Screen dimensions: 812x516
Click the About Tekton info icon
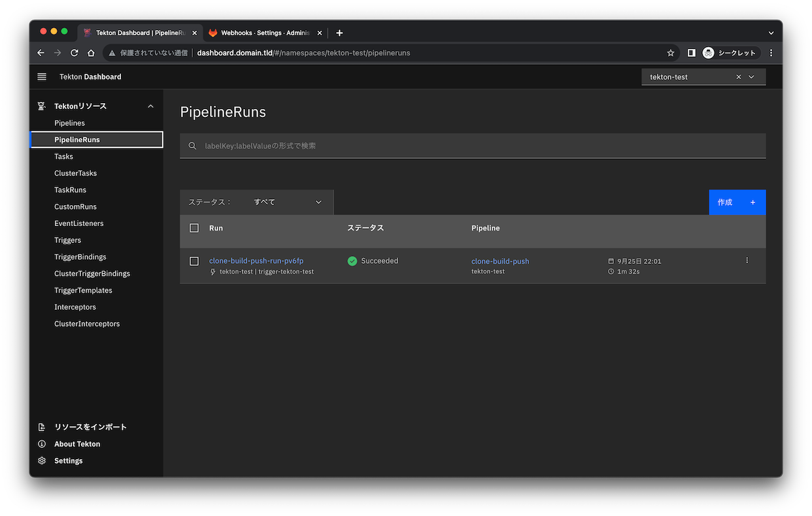point(42,444)
